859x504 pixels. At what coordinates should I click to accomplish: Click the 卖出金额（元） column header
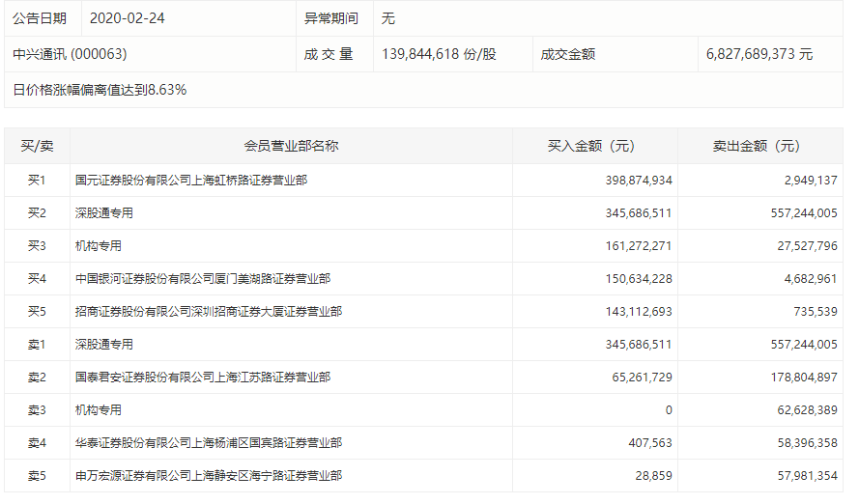click(x=757, y=146)
